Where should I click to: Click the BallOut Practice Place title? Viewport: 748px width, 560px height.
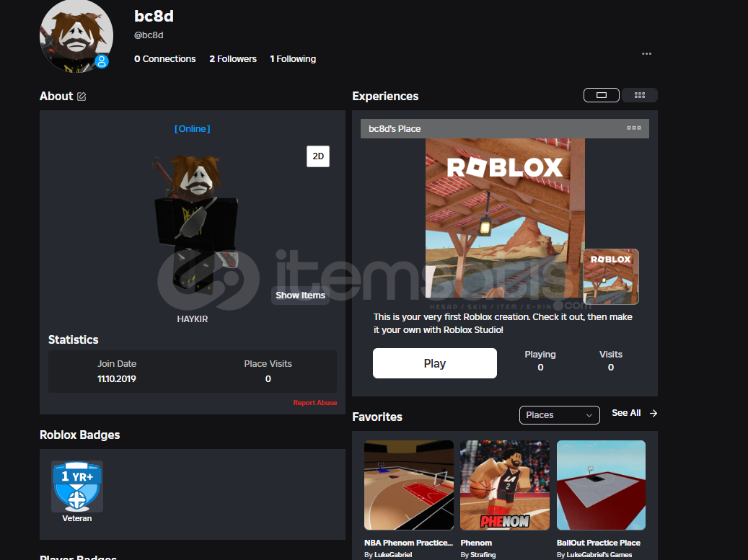tap(598, 543)
